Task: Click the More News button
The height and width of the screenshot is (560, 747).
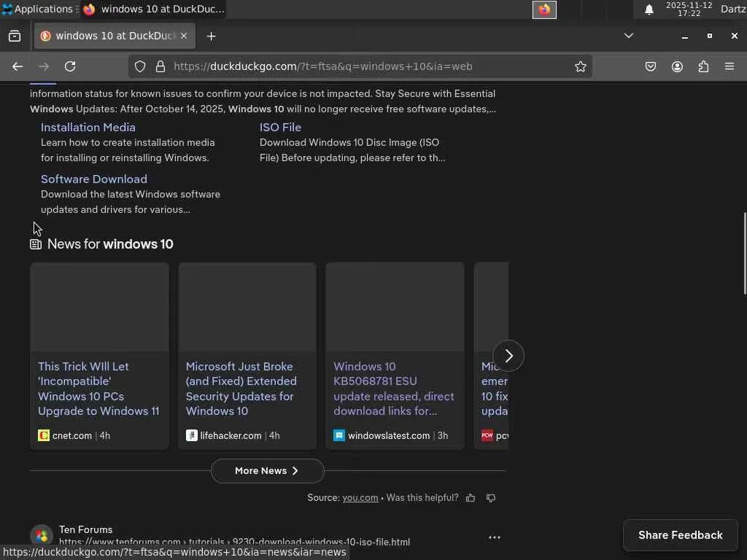Action: 267,471
